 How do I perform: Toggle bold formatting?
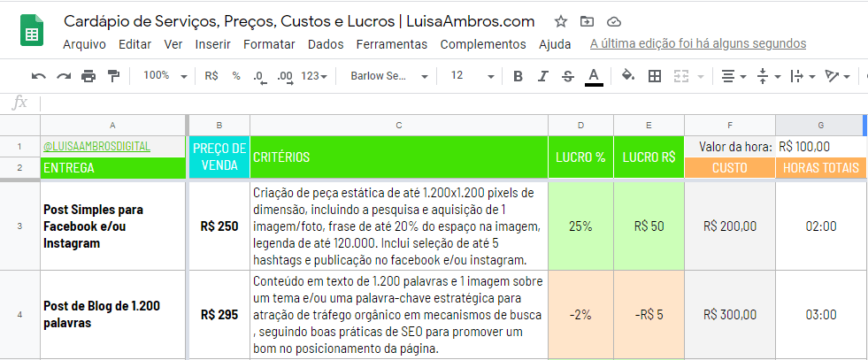pos(518,77)
